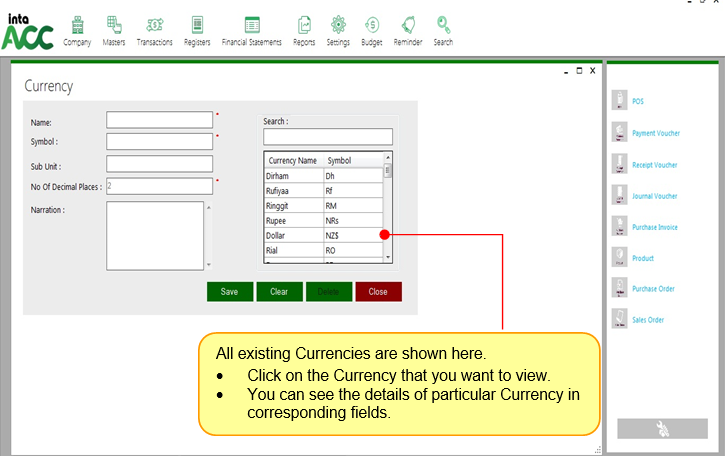This screenshot has height=456, width=725.
Task: Open the Company menu icon
Action: pyautogui.click(x=77, y=25)
